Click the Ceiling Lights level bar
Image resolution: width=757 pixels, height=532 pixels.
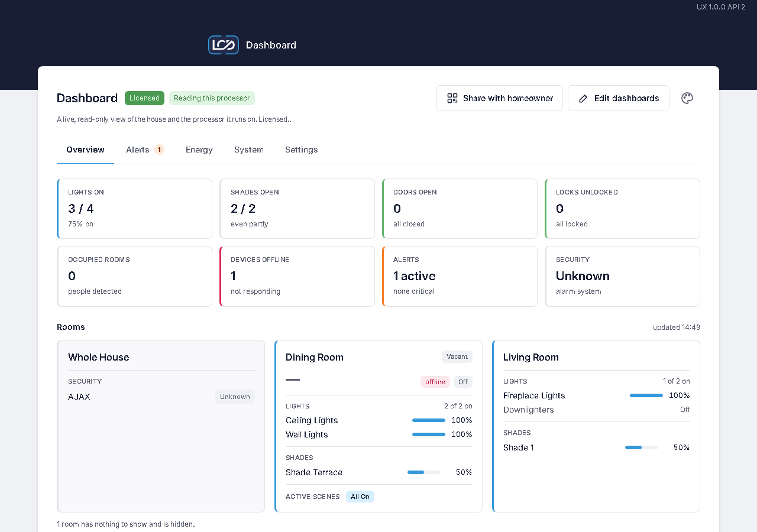click(x=429, y=420)
